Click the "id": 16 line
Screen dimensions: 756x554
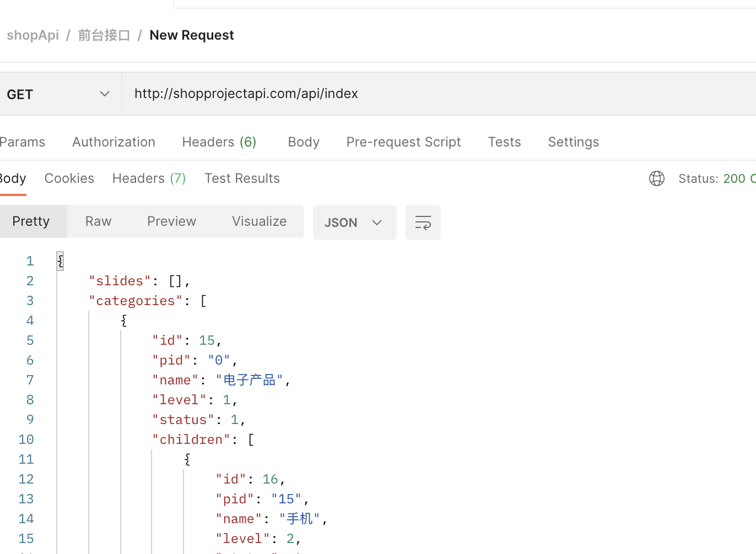pos(250,479)
